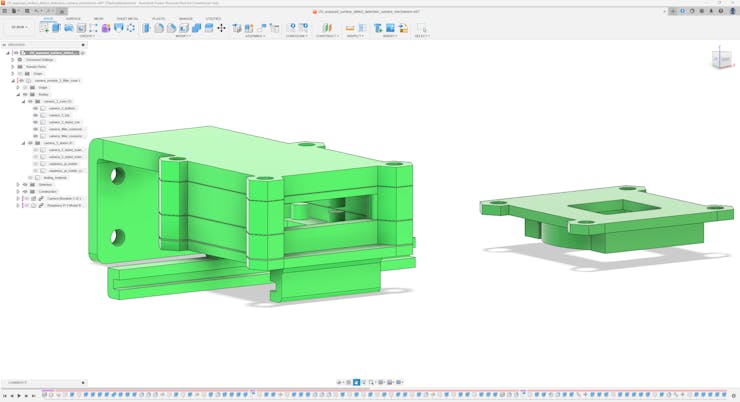This screenshot has width=740, height=402.
Task: Click the Inspect measure icon
Action: pyautogui.click(x=350, y=28)
